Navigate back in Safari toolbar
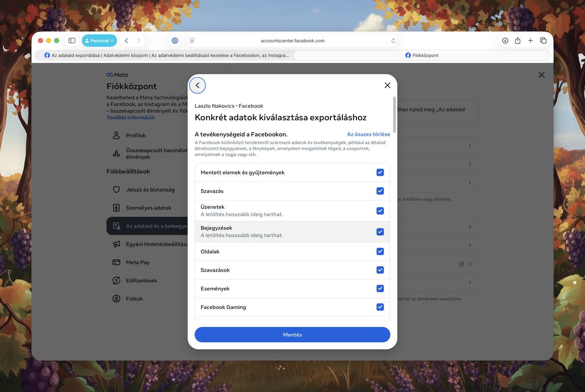585x392 pixels. (x=126, y=41)
